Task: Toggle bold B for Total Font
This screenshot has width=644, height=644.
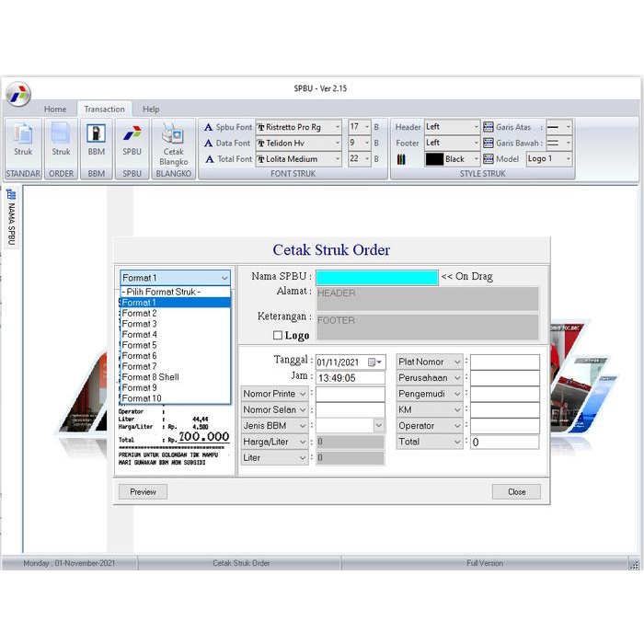Action: [376, 159]
